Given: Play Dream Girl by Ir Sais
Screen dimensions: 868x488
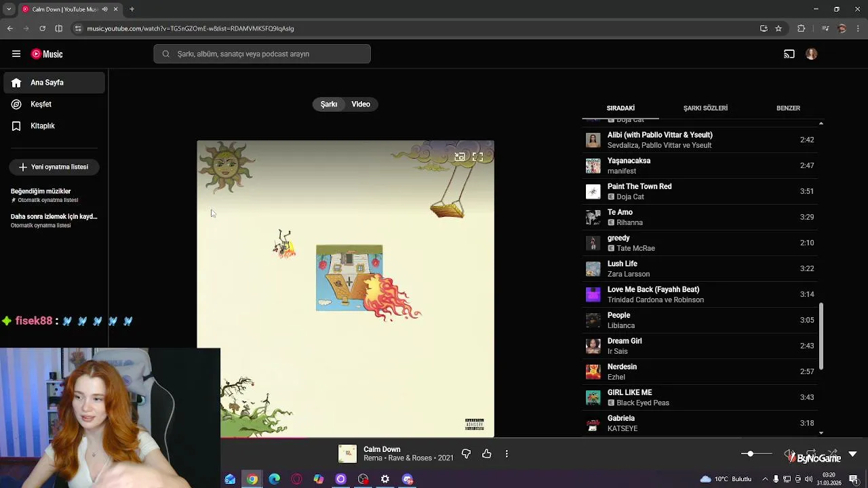Looking at the screenshot, I should click(700, 346).
